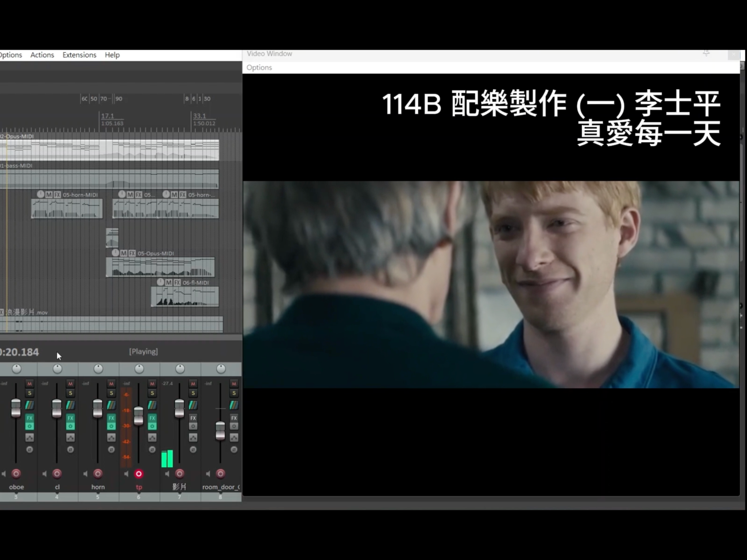Click the monitor speaker icon on oboe track
The height and width of the screenshot is (560, 747).
click(4, 474)
